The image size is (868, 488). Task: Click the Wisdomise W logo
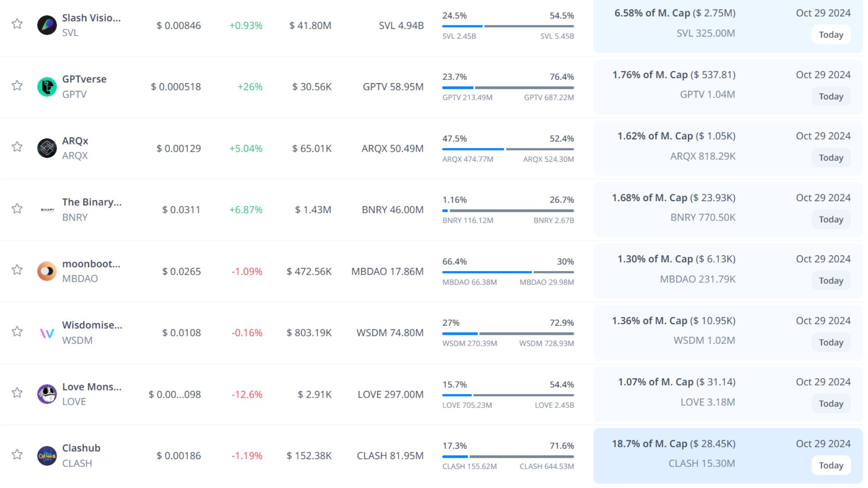click(x=47, y=333)
